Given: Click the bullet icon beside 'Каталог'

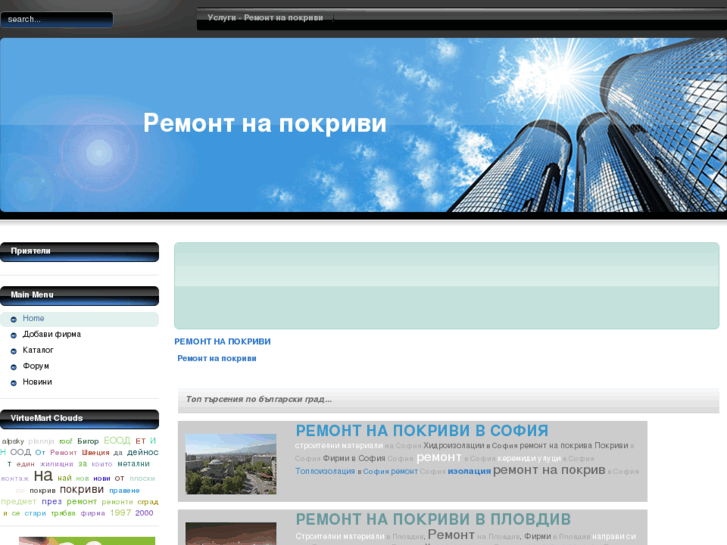Looking at the screenshot, I should pyautogui.click(x=13, y=351).
